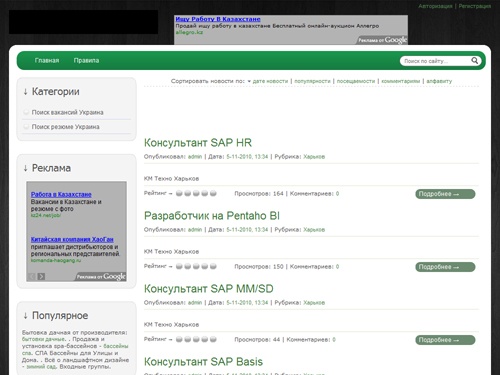Click comments count for Консультант SAP HR
Viewport: 500px width, 375px height.
coord(337,194)
